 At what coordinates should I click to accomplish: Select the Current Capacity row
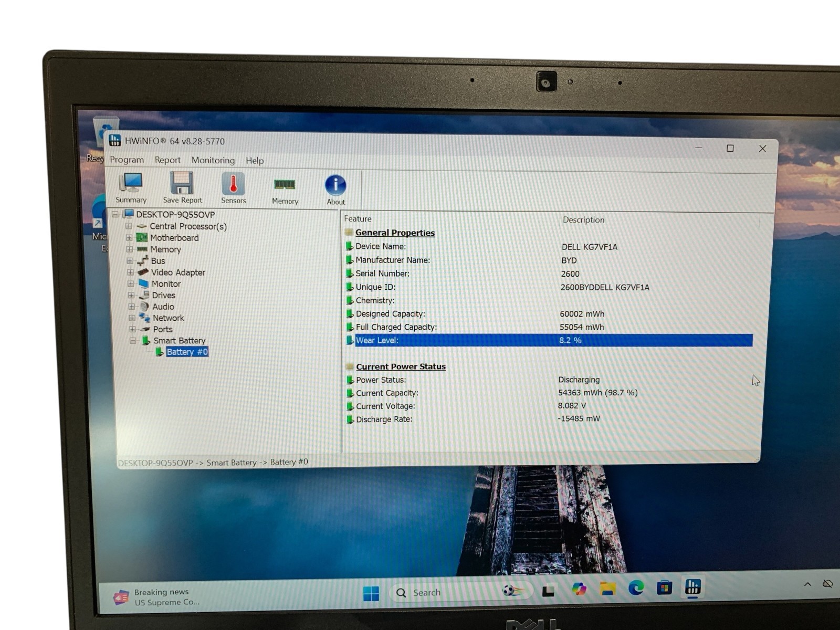[x=549, y=393]
